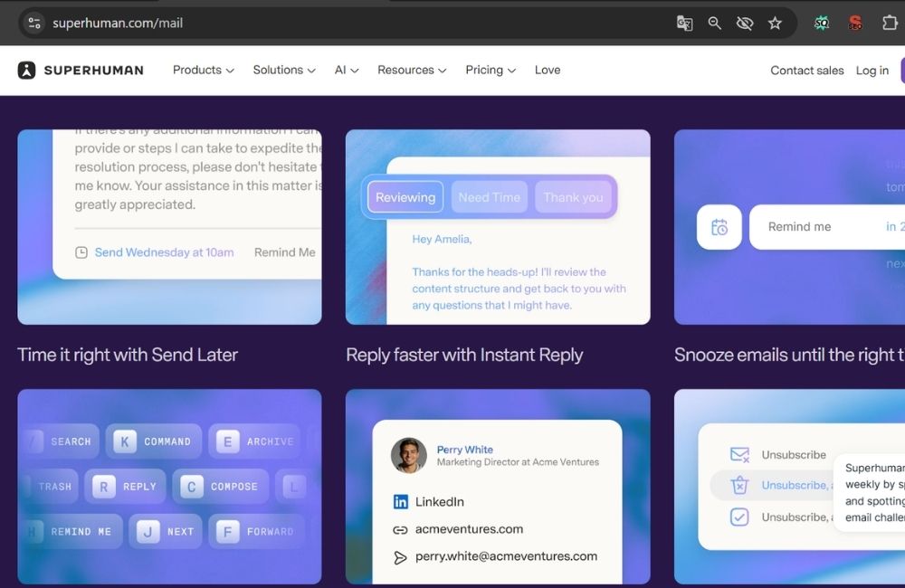Screen dimensions: 905x588
Task: Click Remind Me in Send Later card
Action: point(284,252)
